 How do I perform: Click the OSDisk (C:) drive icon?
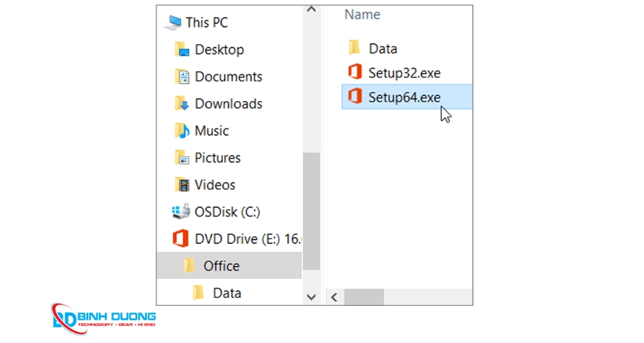pyautogui.click(x=181, y=212)
